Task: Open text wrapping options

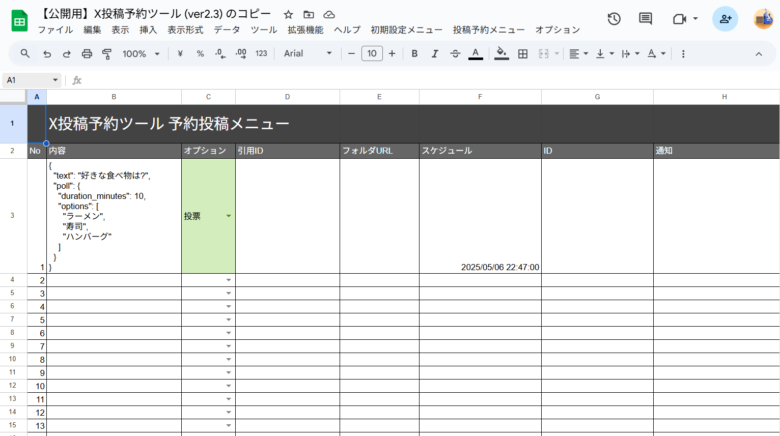Action: [630, 54]
